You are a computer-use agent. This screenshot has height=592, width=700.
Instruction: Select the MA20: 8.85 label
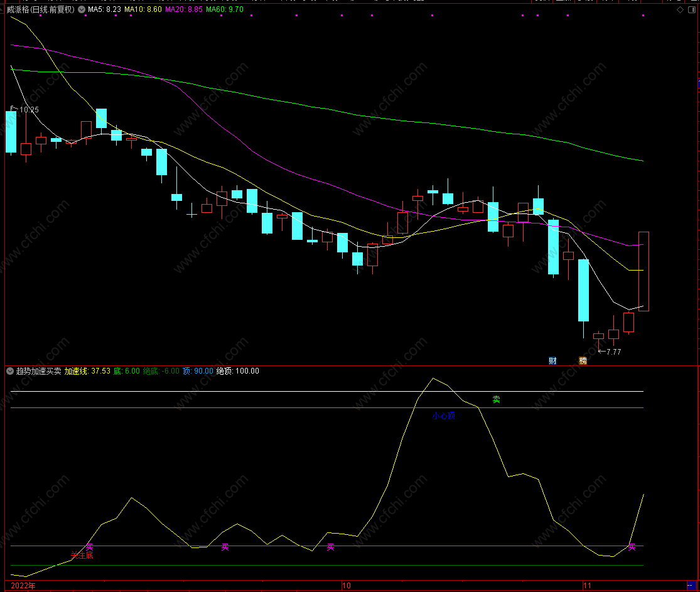coord(184,9)
